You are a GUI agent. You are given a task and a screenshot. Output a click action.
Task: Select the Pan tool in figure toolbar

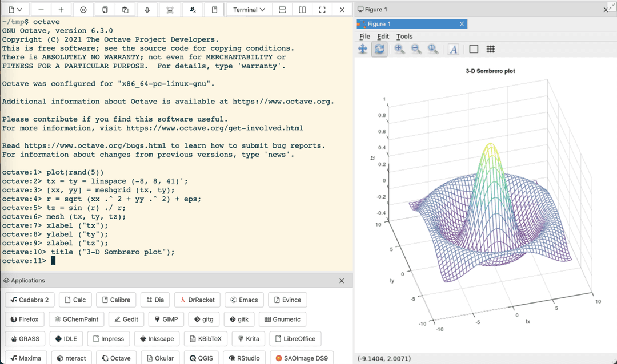363,50
